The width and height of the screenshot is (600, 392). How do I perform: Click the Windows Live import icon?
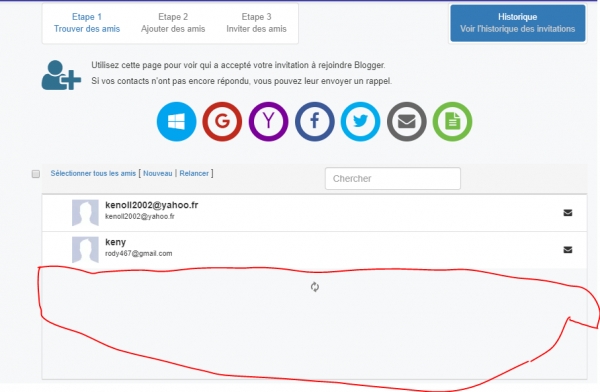click(x=176, y=122)
